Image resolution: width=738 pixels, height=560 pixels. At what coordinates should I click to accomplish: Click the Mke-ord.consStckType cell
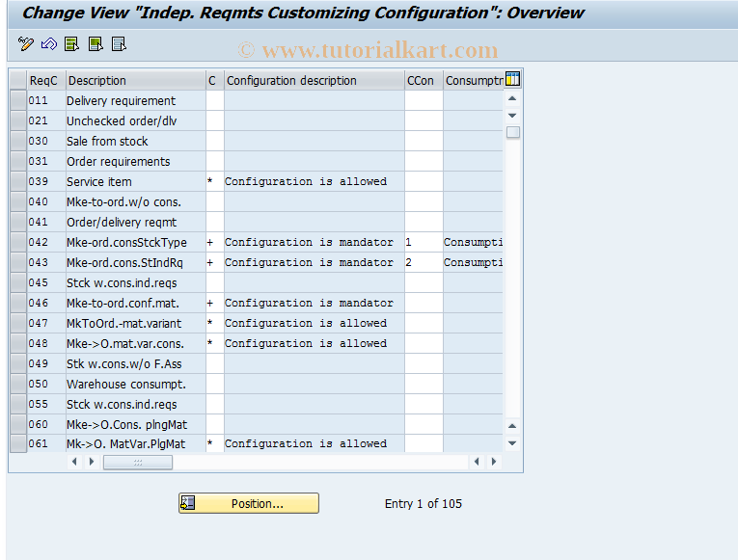(x=136, y=242)
